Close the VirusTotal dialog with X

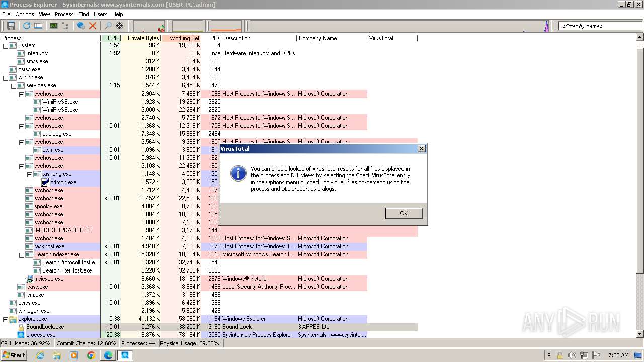[422, 149]
